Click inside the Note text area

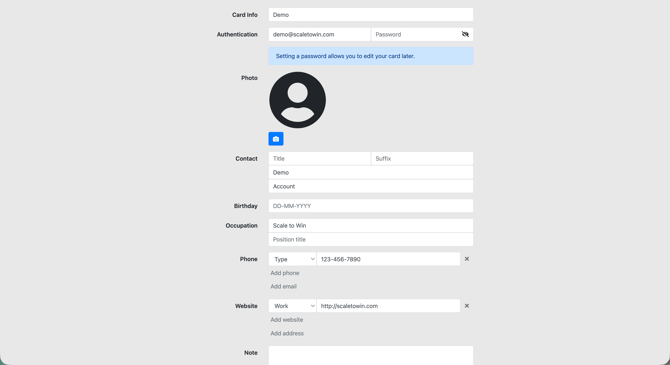point(370,356)
